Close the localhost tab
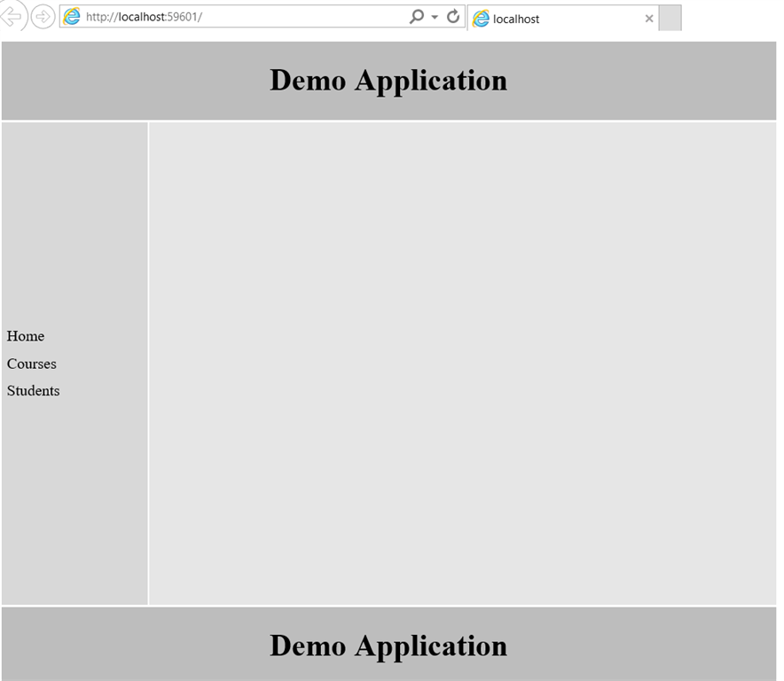 click(x=649, y=19)
